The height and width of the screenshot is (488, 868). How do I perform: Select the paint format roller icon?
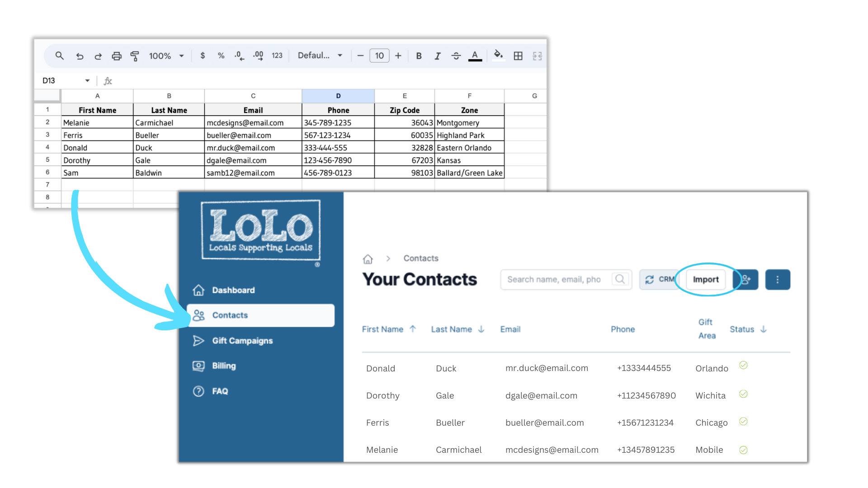tap(135, 56)
